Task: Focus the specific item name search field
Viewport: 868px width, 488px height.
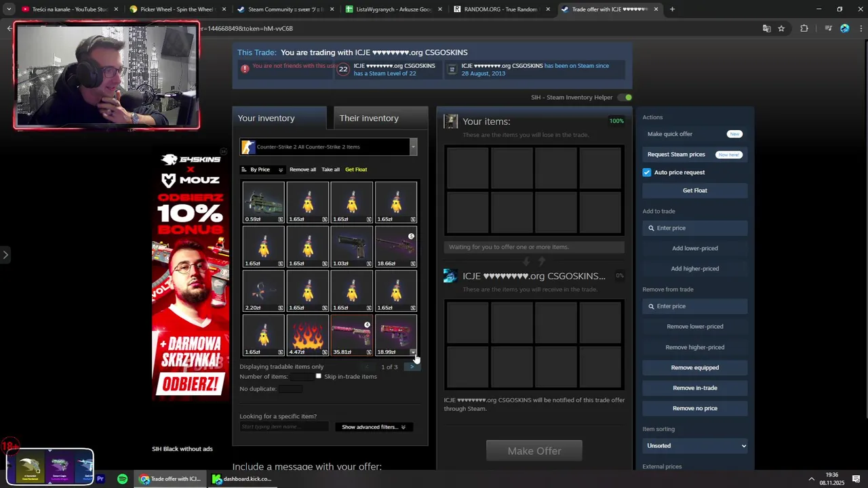Action: [x=284, y=427]
